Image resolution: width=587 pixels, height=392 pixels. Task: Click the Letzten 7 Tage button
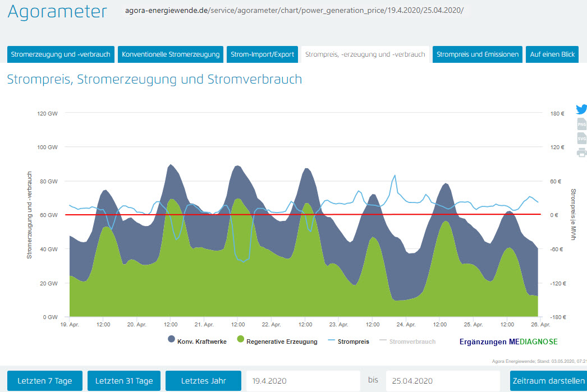[x=44, y=381]
